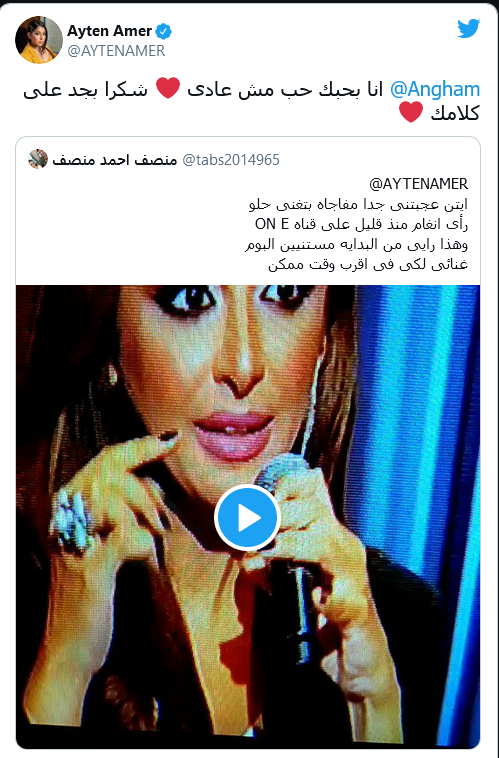Image resolution: width=499 pixels, height=758 pixels.
Task: Click the quoted line mentioning ON E
Action: pos(361,224)
